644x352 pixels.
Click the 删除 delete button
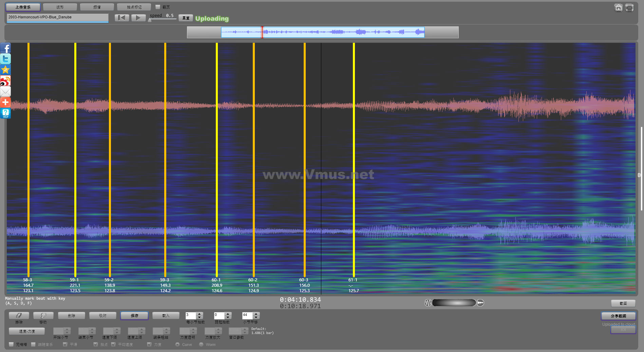click(72, 316)
